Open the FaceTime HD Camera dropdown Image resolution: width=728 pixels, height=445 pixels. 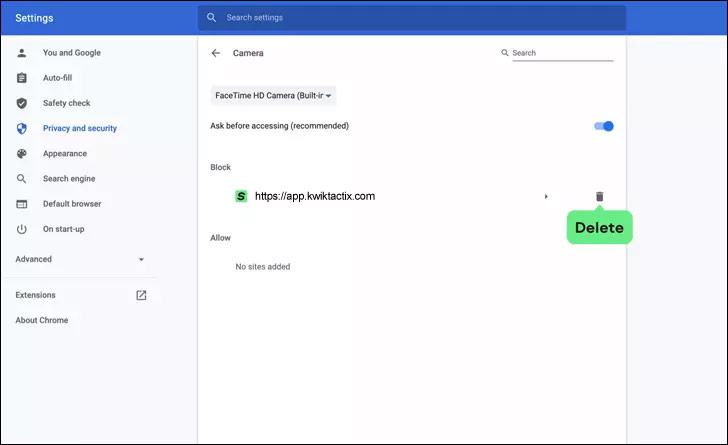pos(273,96)
